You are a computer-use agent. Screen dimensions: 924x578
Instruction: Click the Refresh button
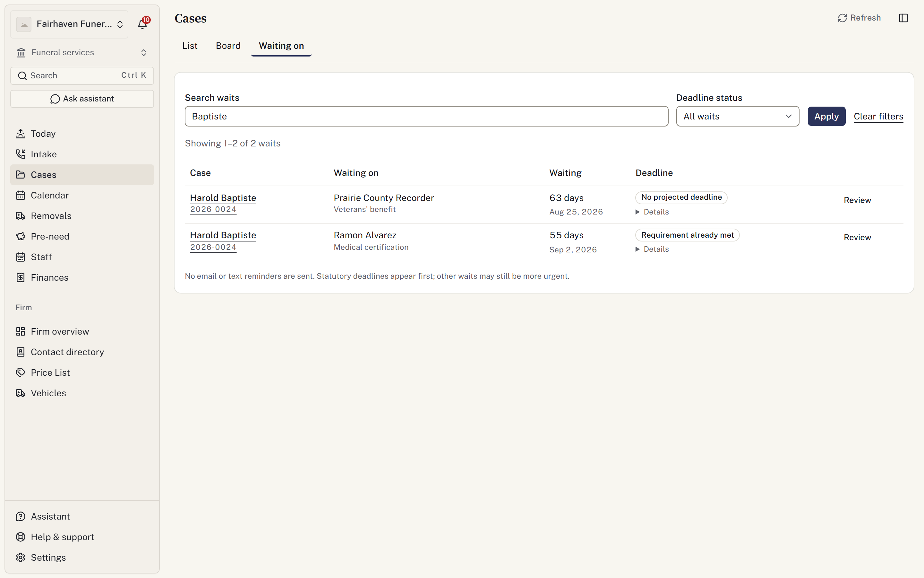tap(859, 18)
